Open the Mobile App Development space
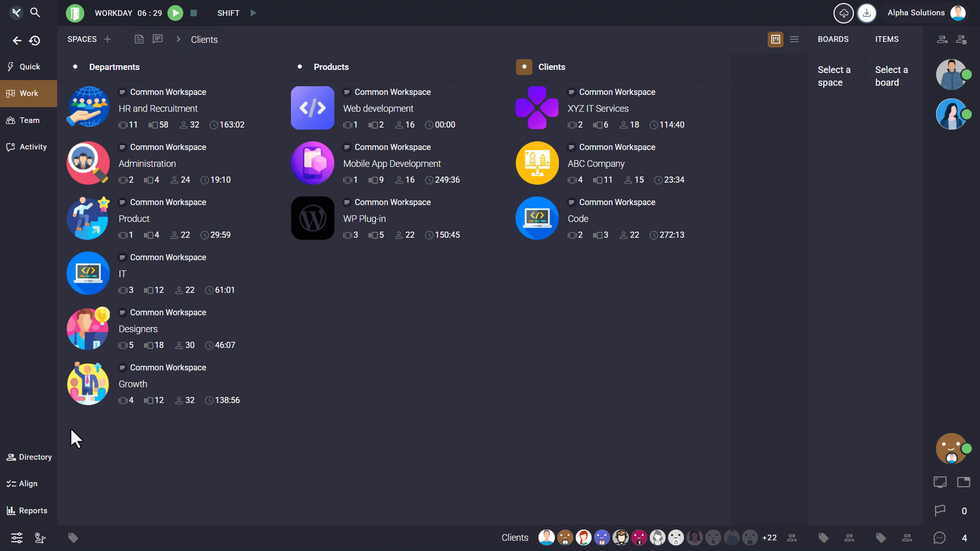 (391, 164)
